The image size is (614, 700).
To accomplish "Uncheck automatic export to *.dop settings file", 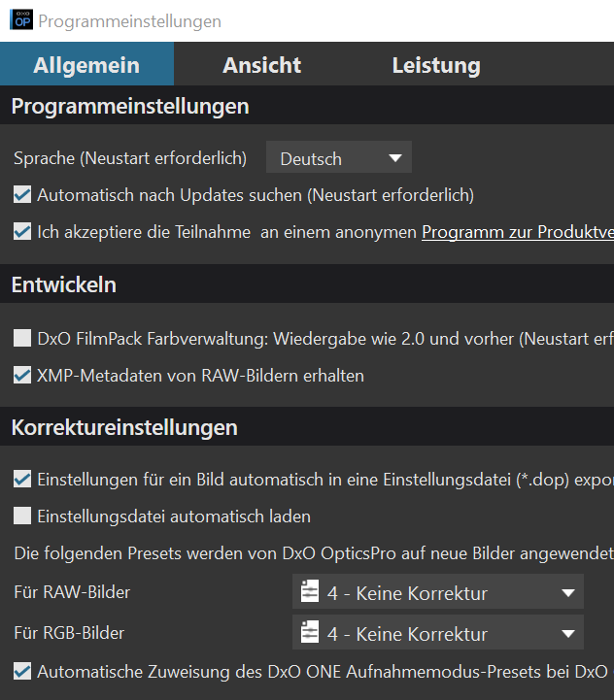I will 22,479.
